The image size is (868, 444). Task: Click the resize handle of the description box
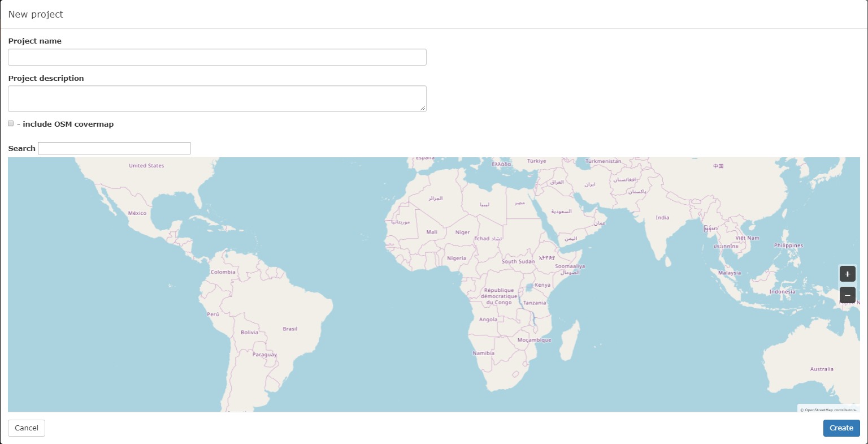(x=423, y=108)
